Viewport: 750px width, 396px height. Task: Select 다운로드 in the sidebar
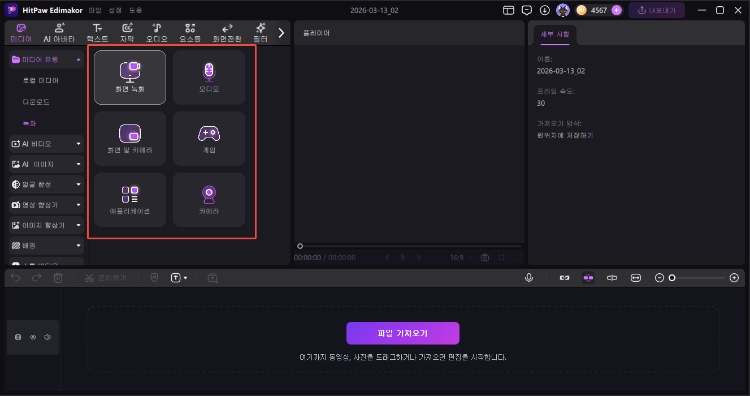(36, 102)
